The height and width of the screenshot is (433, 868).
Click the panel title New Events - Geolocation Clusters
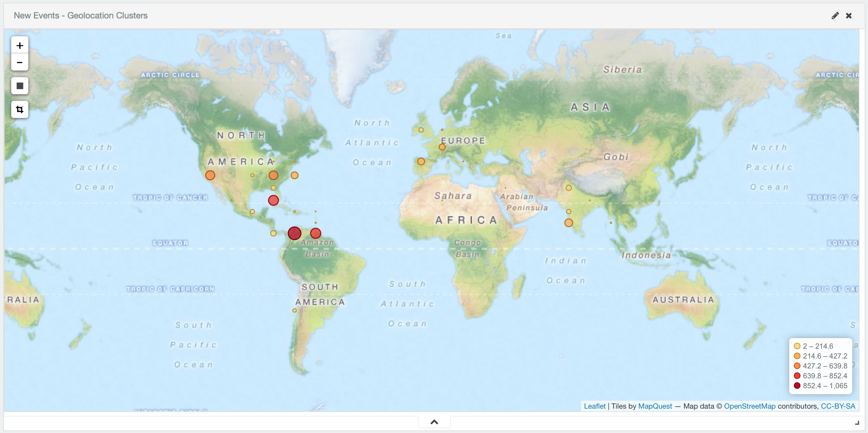[x=80, y=15]
